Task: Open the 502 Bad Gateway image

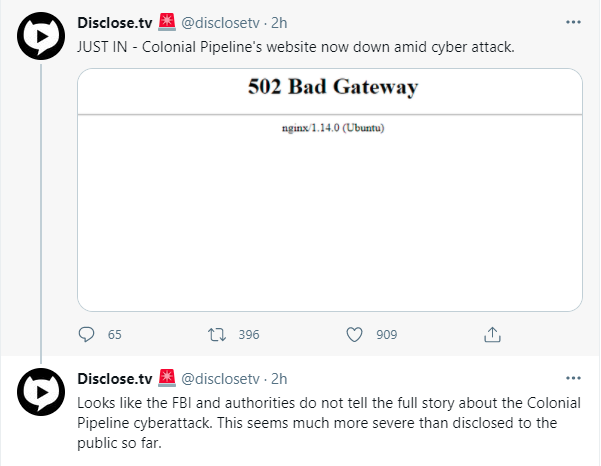Action: [x=330, y=190]
